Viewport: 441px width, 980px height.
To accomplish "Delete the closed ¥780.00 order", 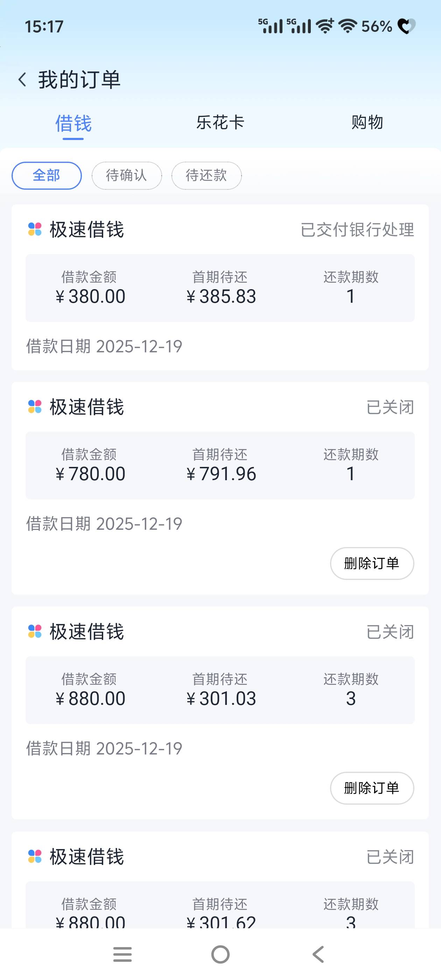I will coord(372,563).
